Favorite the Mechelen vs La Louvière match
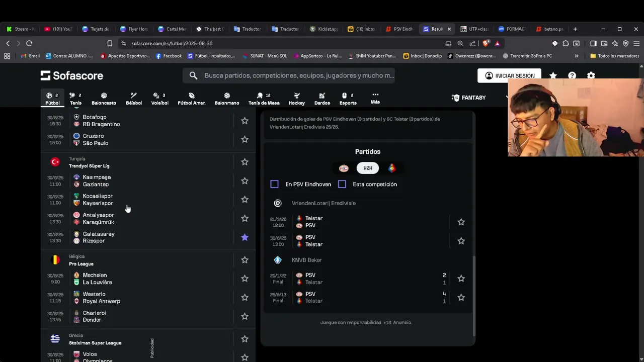The width and height of the screenshot is (644, 362). tap(245, 279)
